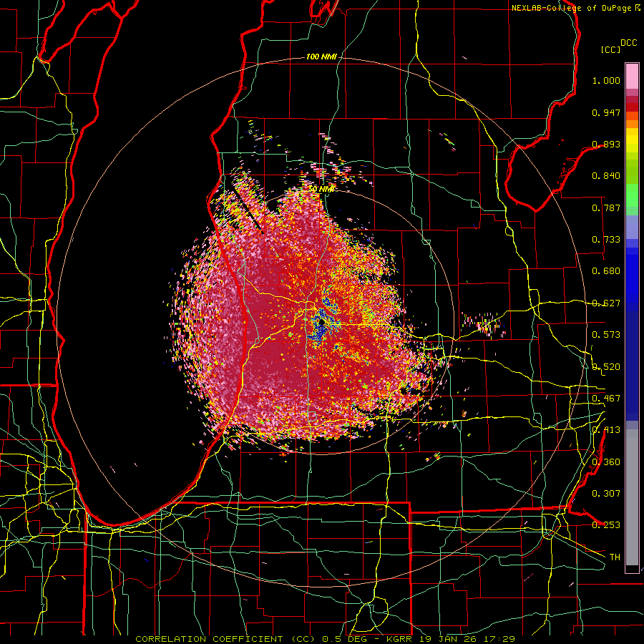644x644 pixels.
Task: Click the 0.520 color scale value
Action: click(606, 367)
